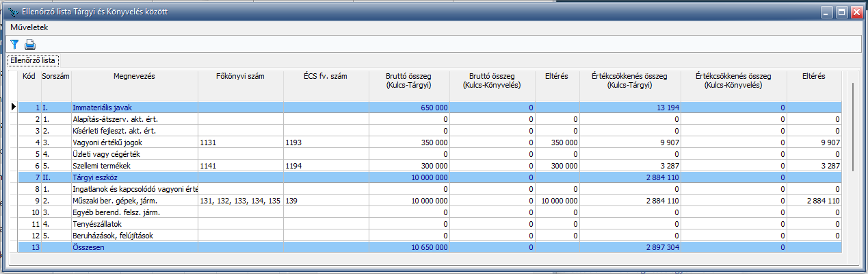Select the Ingatlanok és kapcsolódó vagyoni row
Image resolution: width=868 pixels, height=274 pixels.
pyautogui.click(x=430, y=189)
